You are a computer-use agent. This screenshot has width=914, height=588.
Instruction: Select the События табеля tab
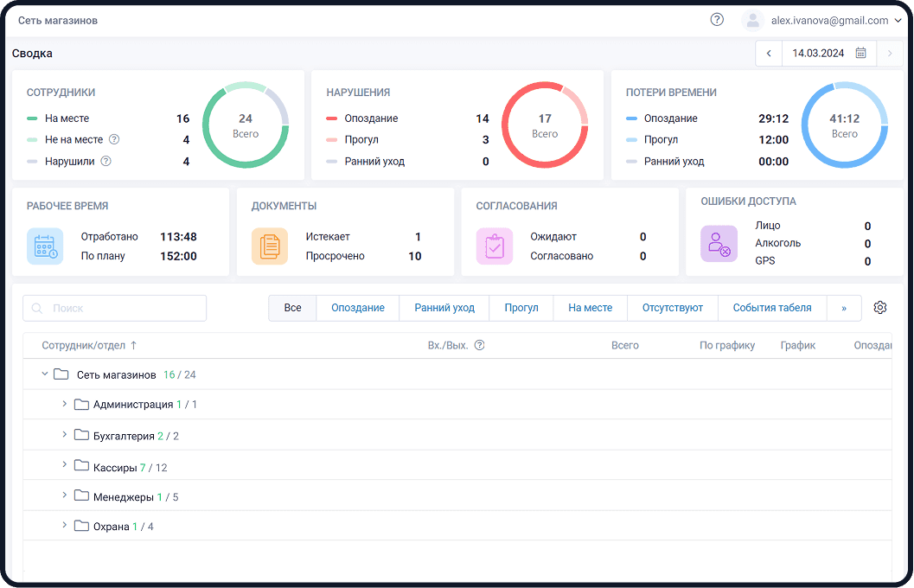[772, 308]
